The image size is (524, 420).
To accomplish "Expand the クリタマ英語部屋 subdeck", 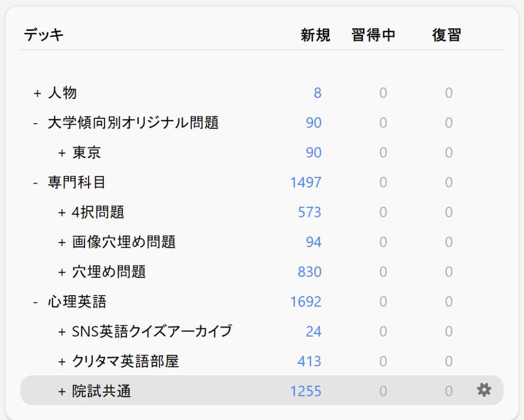I will (62, 361).
